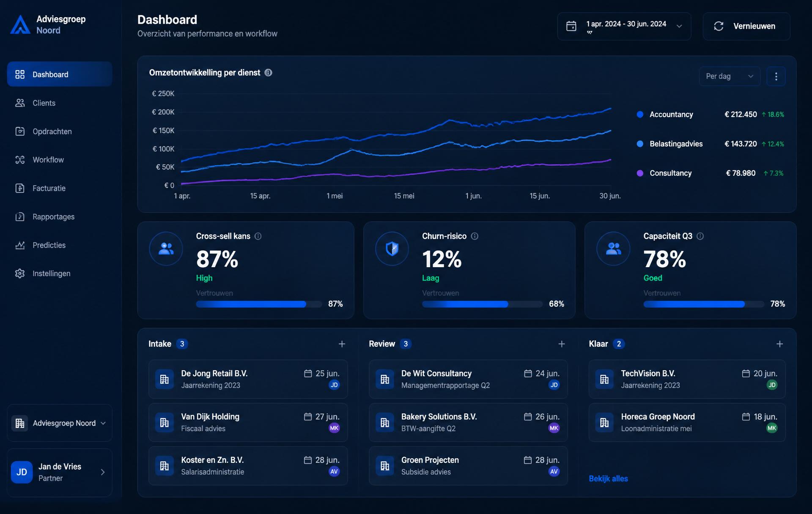Click calendar icon on Horeca Groep Noord card

[746, 417]
